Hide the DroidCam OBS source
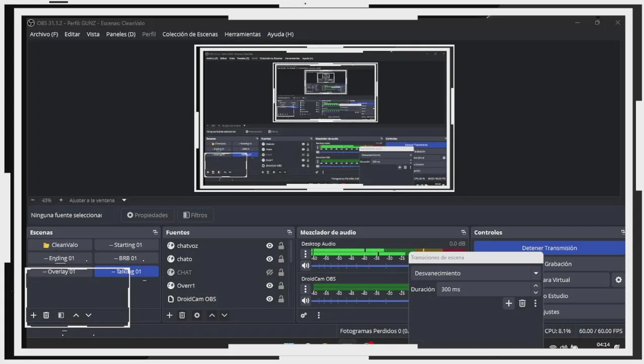 (270, 299)
